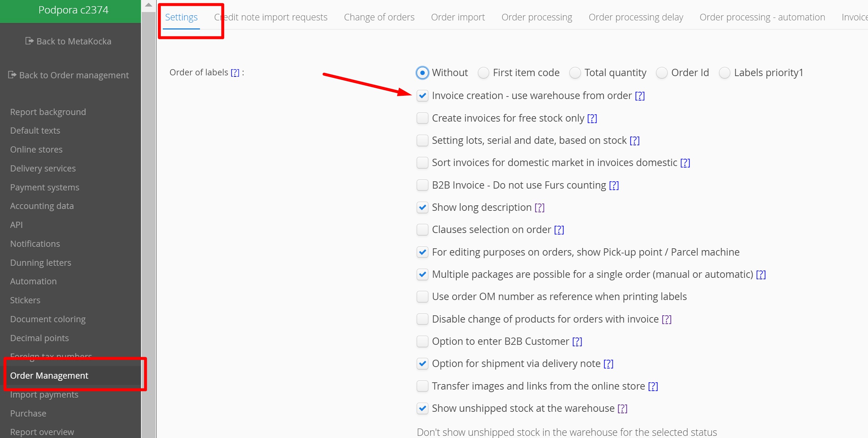
Task: Open help [?] for Option to enter B2B Customer
Action: (x=577, y=341)
